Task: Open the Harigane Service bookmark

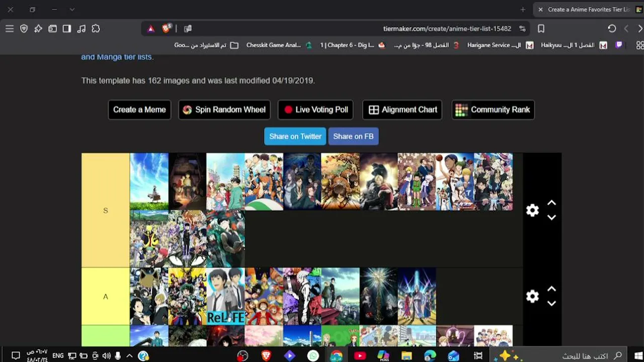Action: tap(500, 45)
